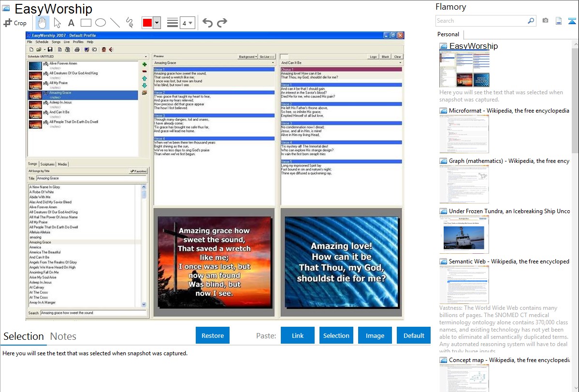Select the Crop tool
The image size is (579, 392).
click(15, 23)
